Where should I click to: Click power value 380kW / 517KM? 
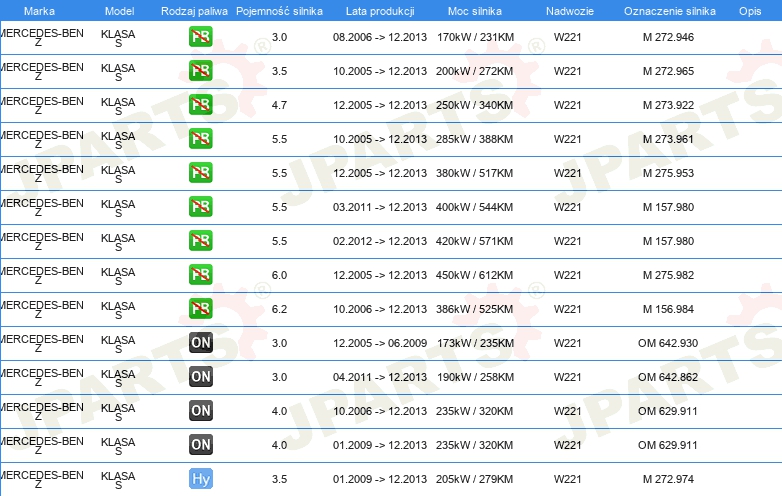474,173
